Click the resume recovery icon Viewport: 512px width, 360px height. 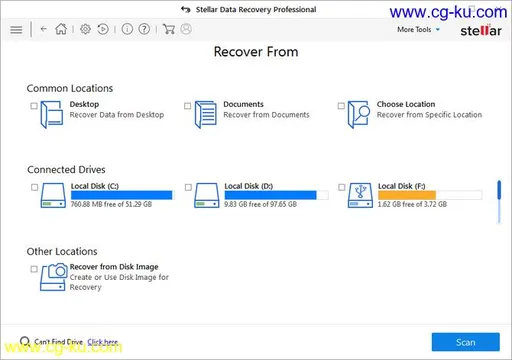click(x=103, y=29)
